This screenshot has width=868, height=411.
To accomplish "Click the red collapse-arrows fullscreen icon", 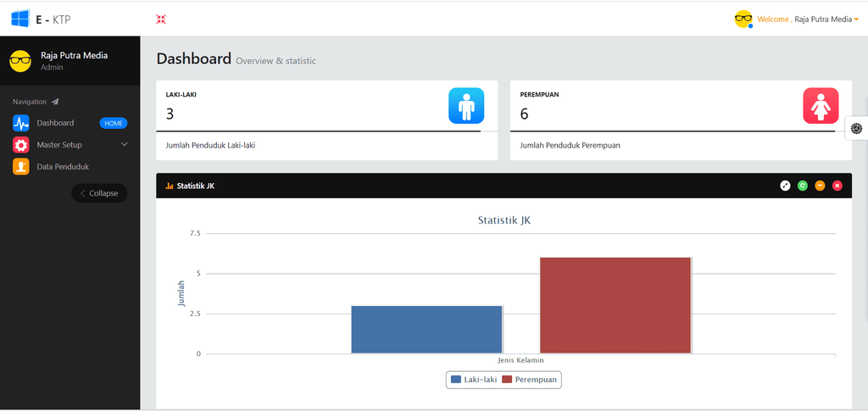I will [x=161, y=19].
